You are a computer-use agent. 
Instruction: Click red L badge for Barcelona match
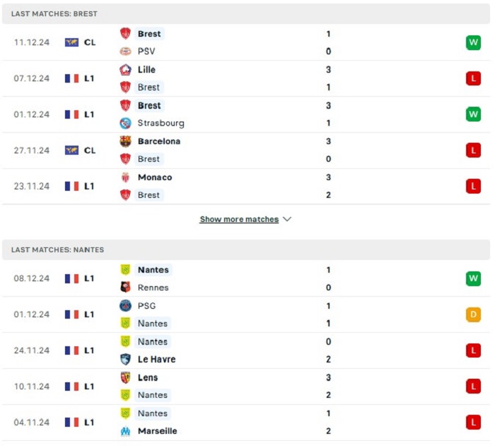click(x=473, y=151)
